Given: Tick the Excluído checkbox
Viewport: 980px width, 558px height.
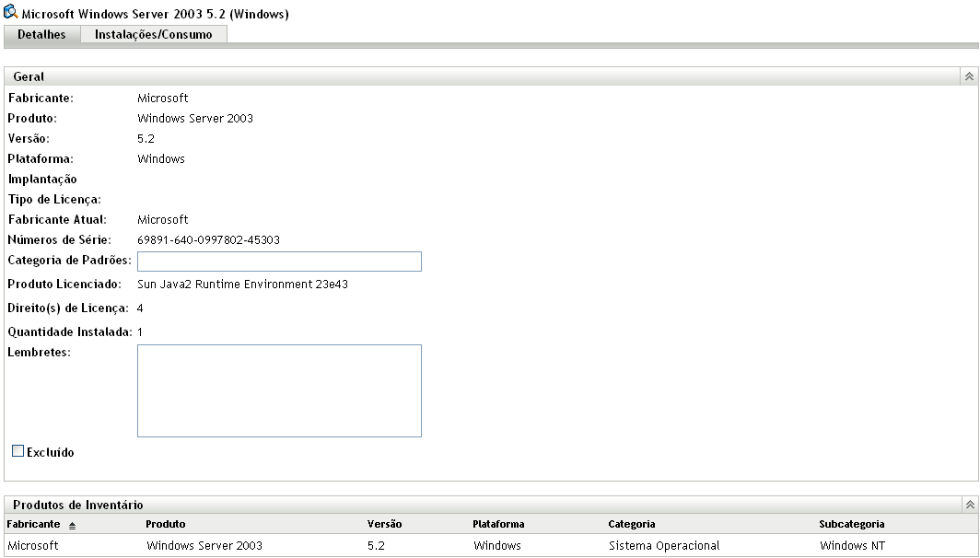Looking at the screenshot, I should 18,450.
